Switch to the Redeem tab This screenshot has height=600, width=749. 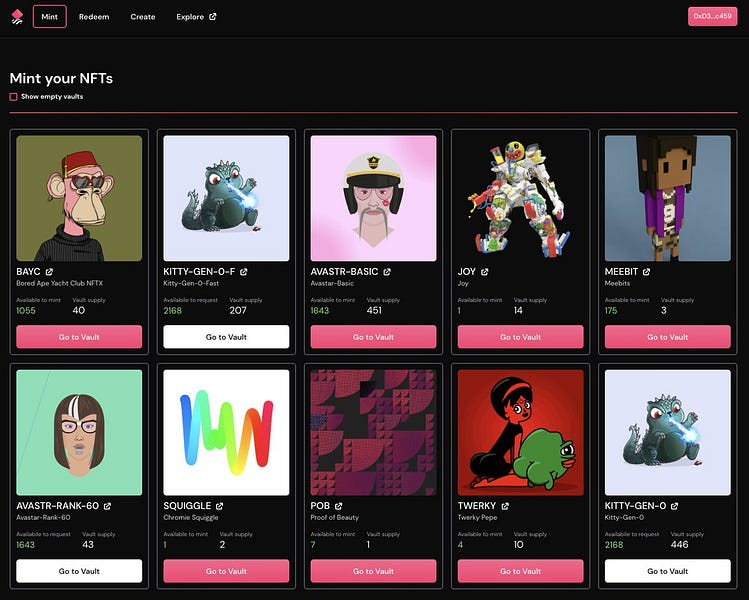tap(94, 17)
